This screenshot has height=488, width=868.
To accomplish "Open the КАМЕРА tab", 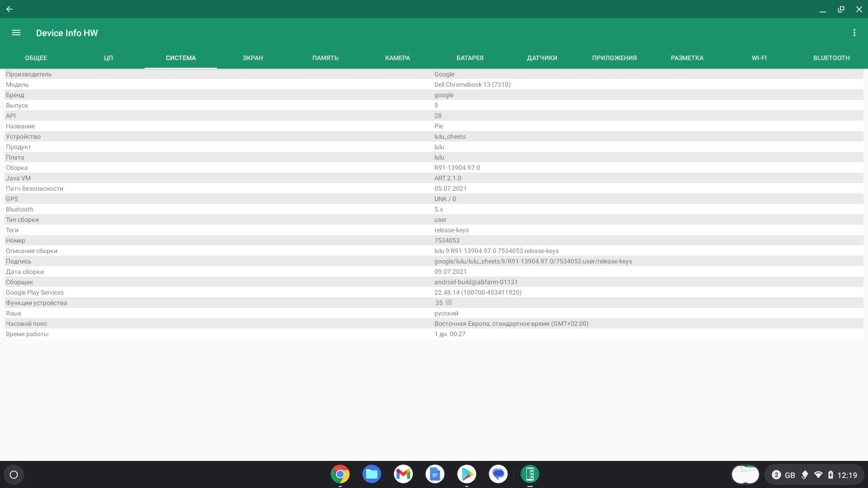I will [x=397, y=58].
